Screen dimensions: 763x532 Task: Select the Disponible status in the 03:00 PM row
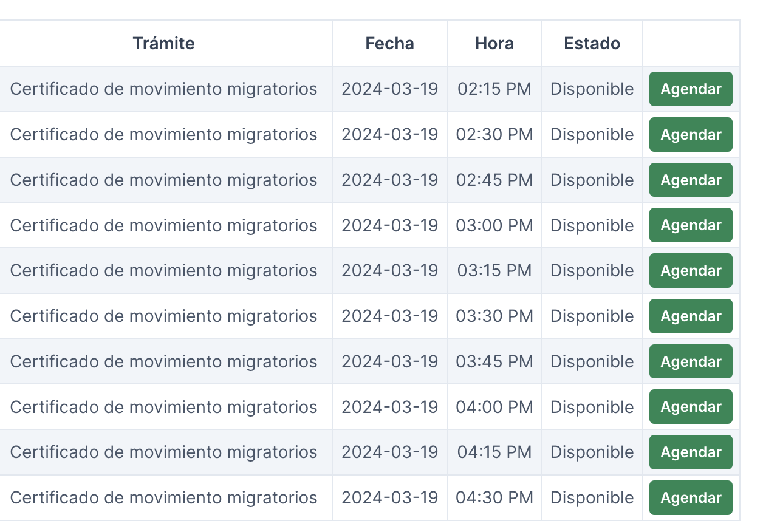592,225
